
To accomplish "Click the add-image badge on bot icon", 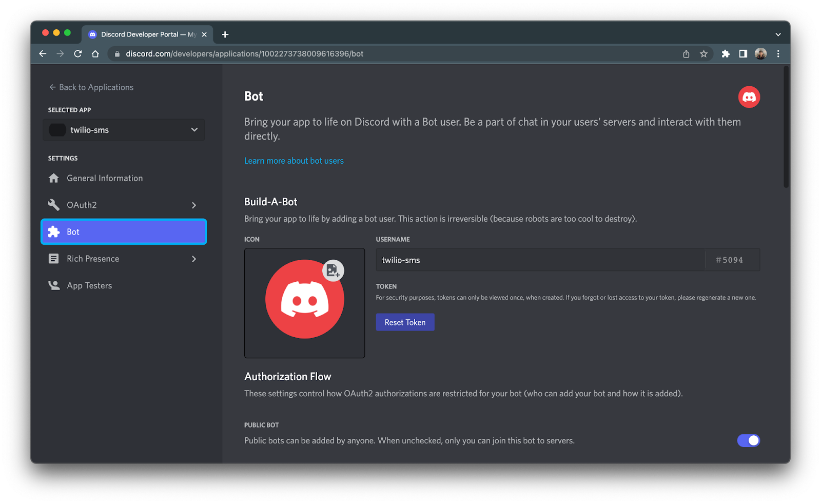I will pos(333,270).
